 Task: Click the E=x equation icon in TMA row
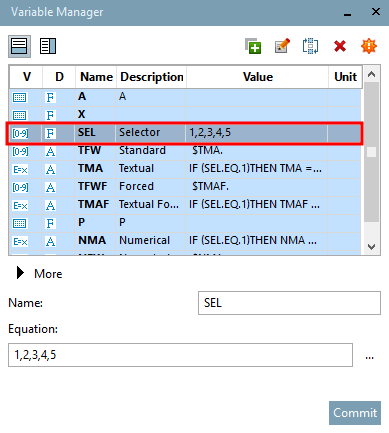(x=20, y=170)
